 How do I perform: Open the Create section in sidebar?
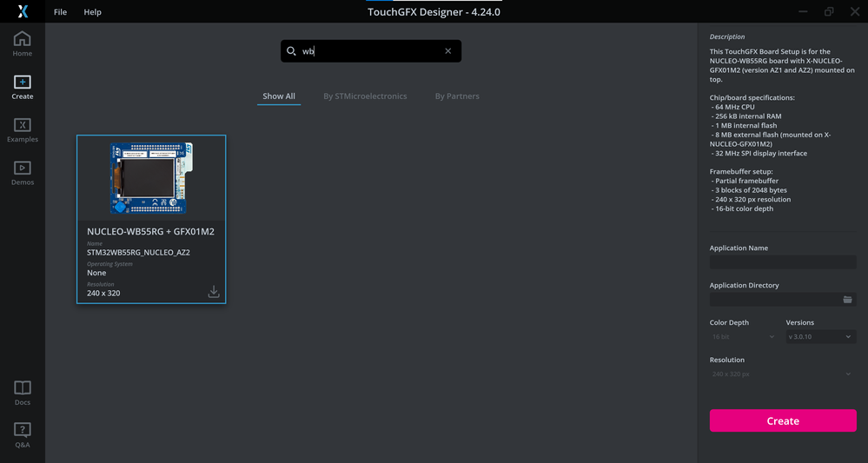22,88
